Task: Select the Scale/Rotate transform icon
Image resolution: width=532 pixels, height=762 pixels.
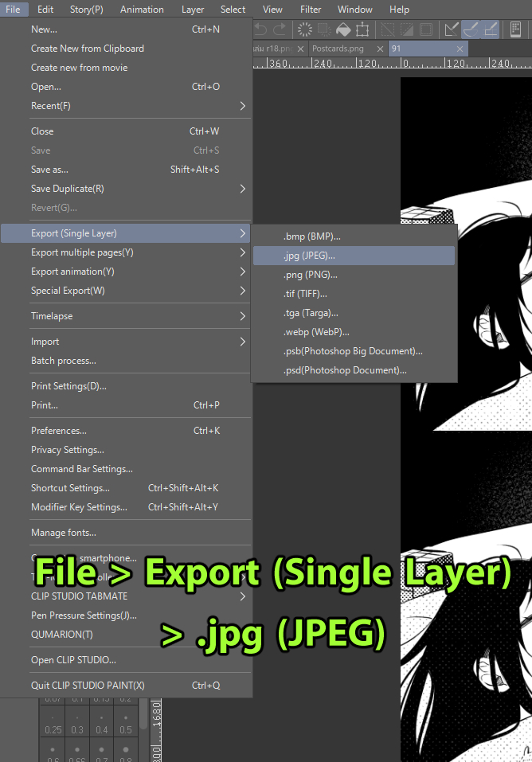Action: click(x=363, y=30)
